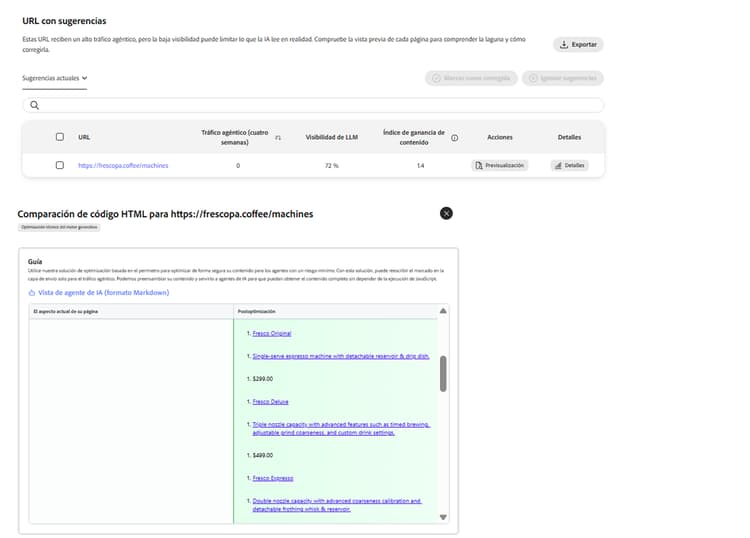Open the Sugerencias actuales dropdown
750x538 pixels.
pyautogui.click(x=55, y=78)
